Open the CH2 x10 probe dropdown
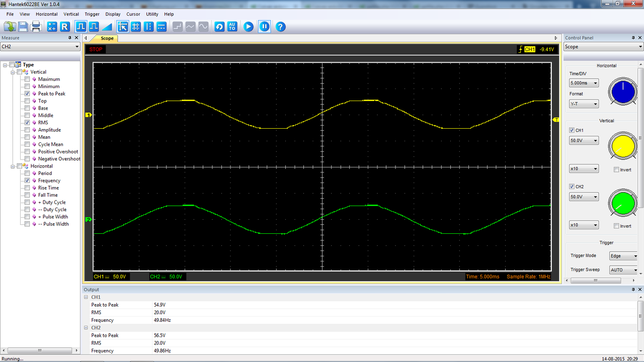Viewport: 644px width, 362px height. pyautogui.click(x=584, y=225)
